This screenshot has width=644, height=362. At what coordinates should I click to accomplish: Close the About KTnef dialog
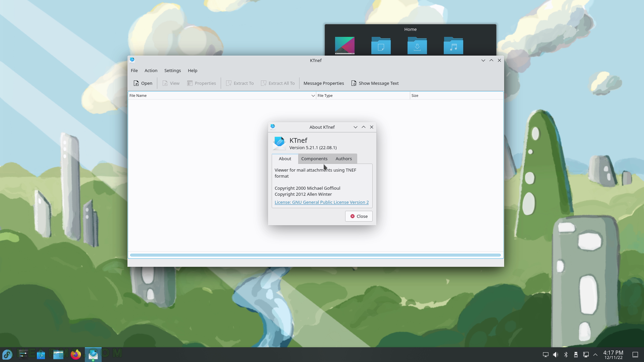pyautogui.click(x=359, y=216)
